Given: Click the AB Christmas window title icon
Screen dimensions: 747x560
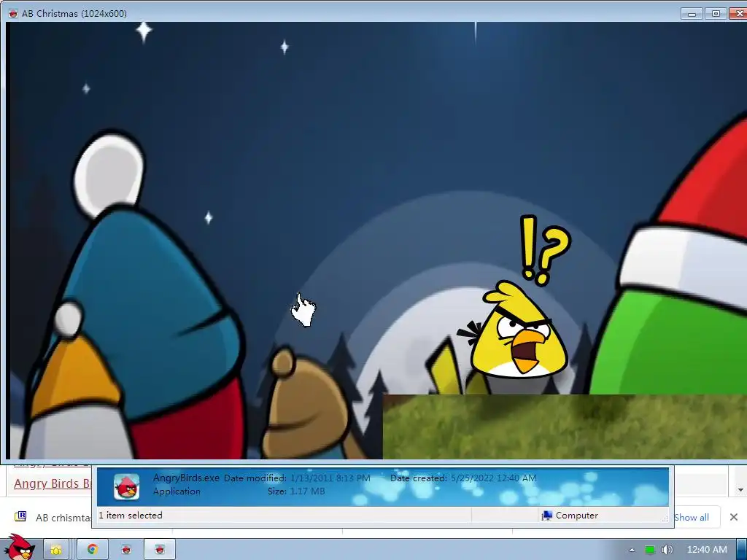Looking at the screenshot, I should 13,13.
